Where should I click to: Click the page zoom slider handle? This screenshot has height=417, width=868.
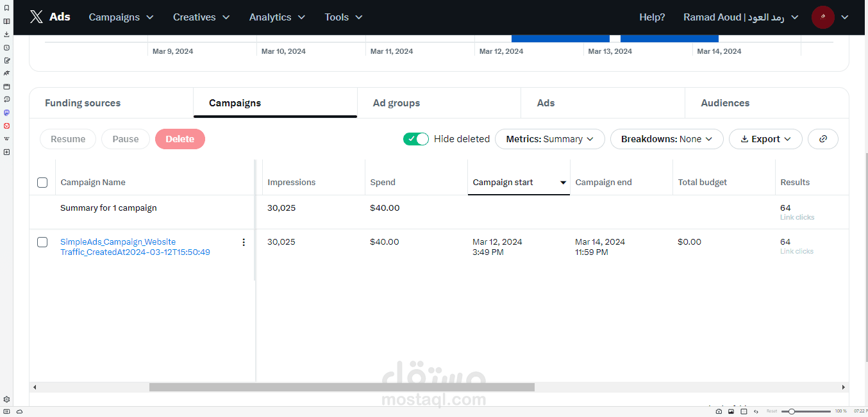coord(792,411)
